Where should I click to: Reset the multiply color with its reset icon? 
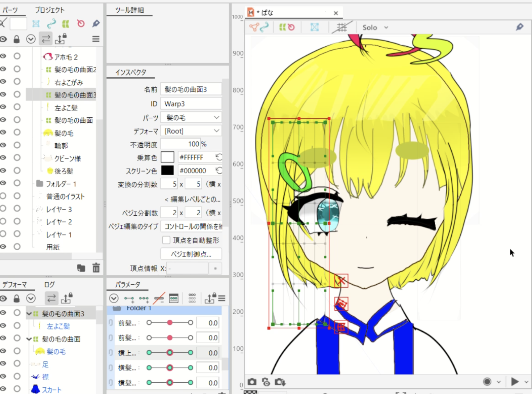tap(219, 157)
